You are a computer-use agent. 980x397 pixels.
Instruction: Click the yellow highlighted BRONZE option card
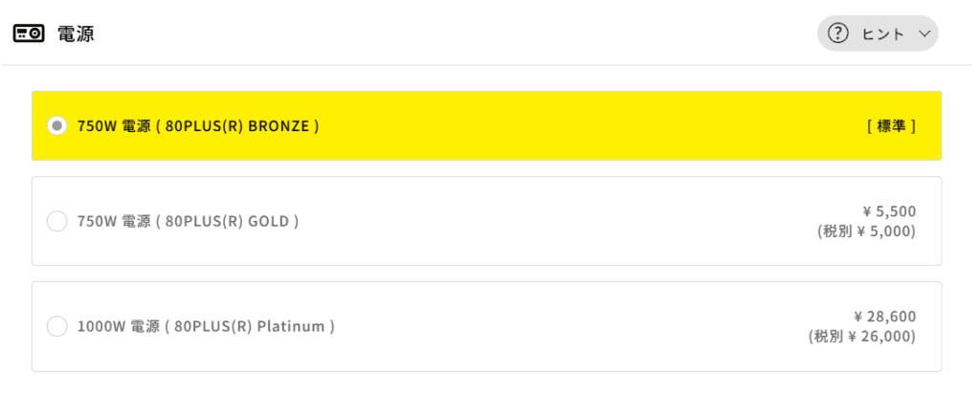click(574, 125)
